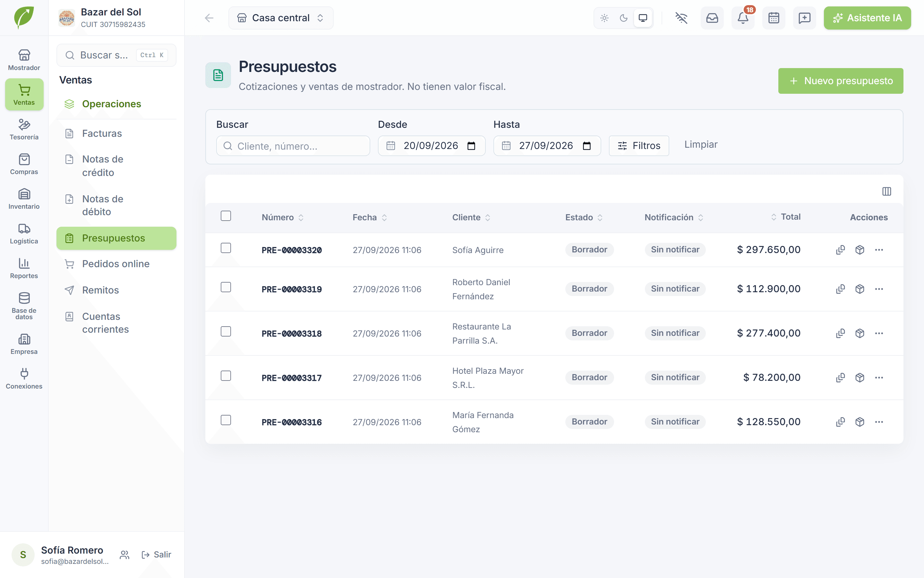Open the inbox tray icon
The height and width of the screenshot is (578, 924).
click(712, 18)
